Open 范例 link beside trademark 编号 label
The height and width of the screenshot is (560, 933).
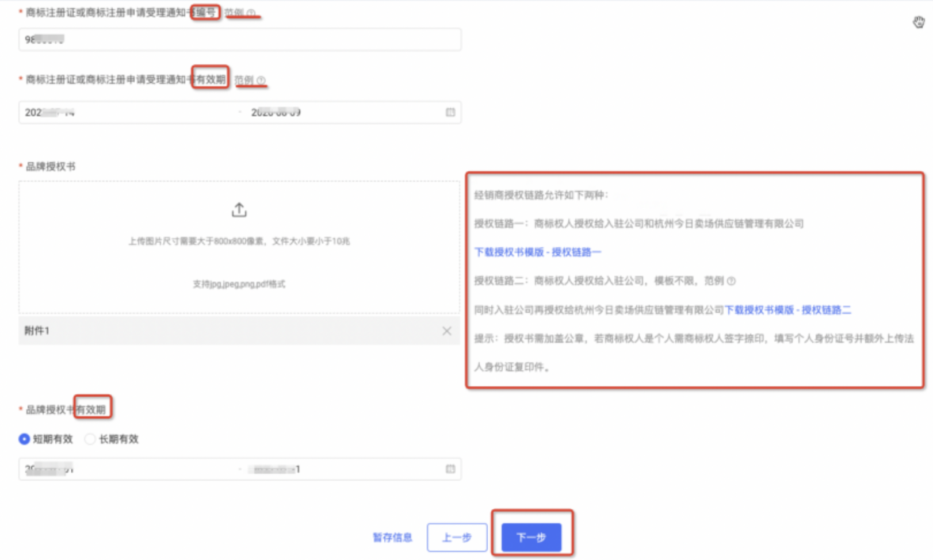pyautogui.click(x=240, y=12)
